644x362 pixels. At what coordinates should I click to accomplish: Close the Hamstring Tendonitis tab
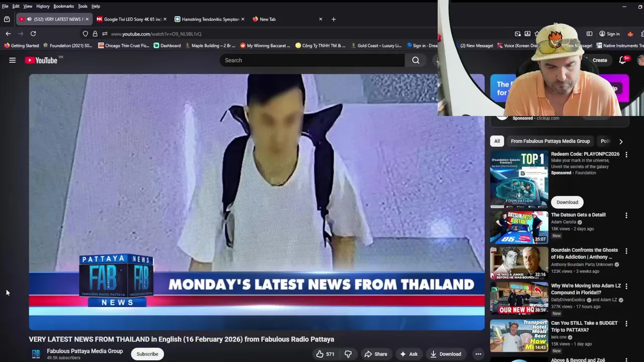click(x=243, y=19)
